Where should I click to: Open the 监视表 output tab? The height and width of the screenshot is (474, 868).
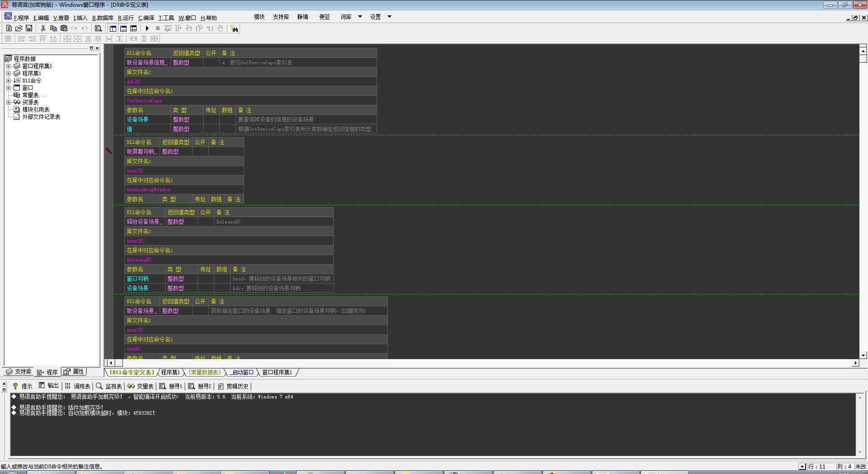[x=109, y=386]
